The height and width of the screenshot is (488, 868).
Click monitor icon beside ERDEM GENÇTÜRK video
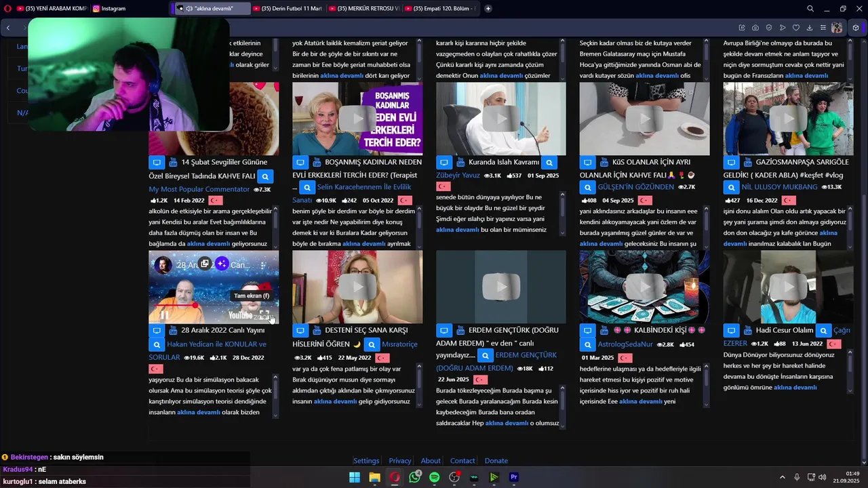tap(444, 331)
